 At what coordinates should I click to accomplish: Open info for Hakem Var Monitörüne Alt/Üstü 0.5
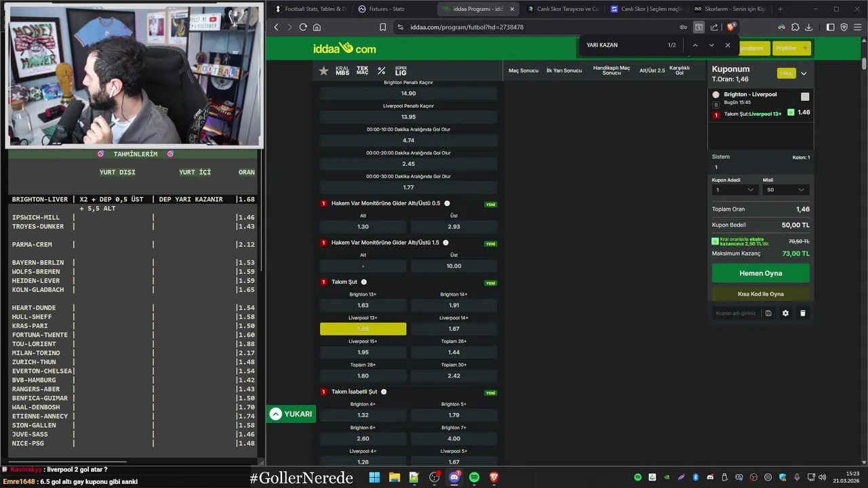coord(447,203)
